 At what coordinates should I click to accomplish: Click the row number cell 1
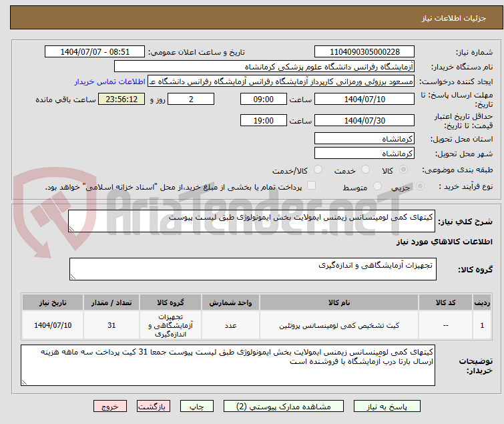(x=482, y=325)
